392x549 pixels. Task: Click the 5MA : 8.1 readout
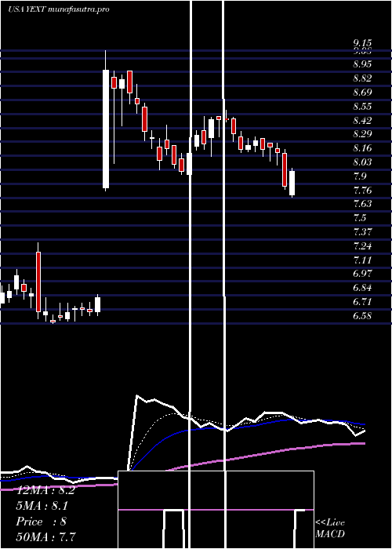pos(42,506)
